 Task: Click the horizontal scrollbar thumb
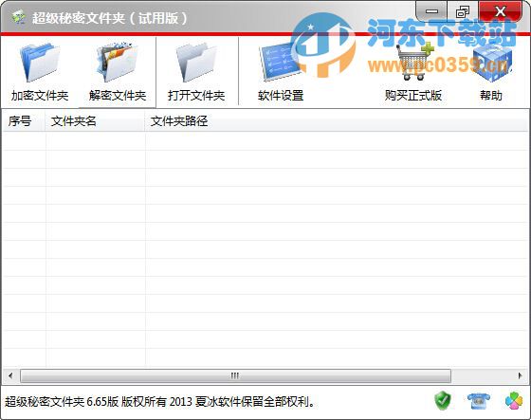[235, 375]
